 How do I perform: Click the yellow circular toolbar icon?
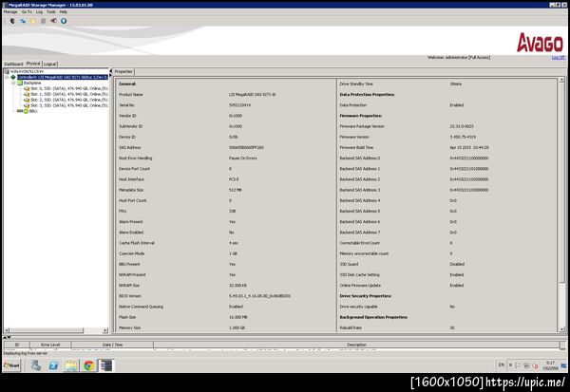point(33,21)
